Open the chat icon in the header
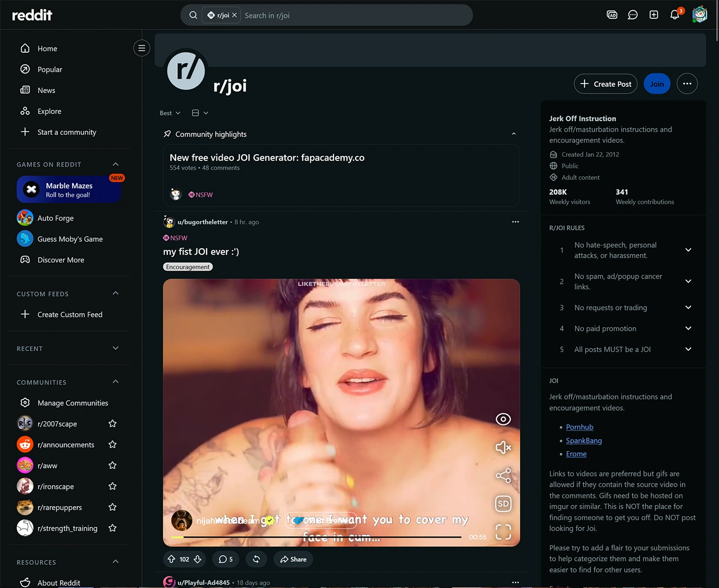This screenshot has width=719, height=588. (x=633, y=15)
